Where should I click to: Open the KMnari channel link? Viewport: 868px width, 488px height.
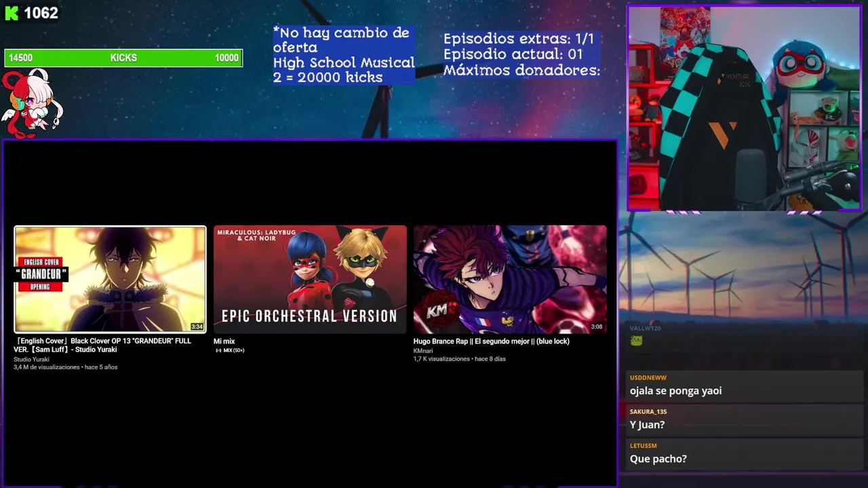[x=423, y=351]
